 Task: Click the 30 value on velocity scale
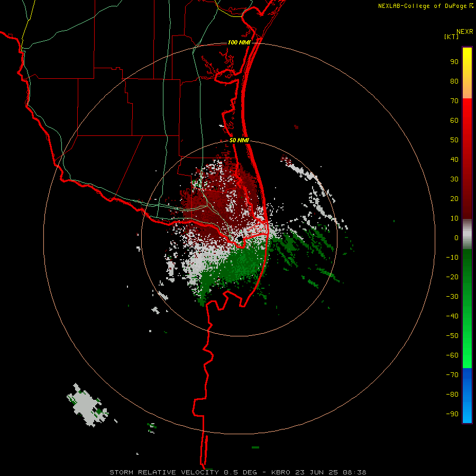[454, 179]
